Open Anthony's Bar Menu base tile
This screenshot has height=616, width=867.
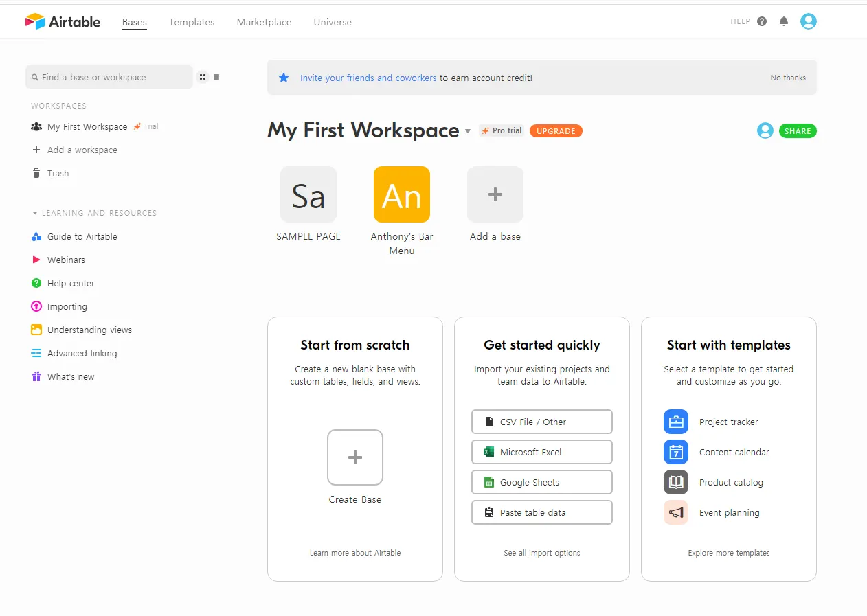[x=402, y=194]
